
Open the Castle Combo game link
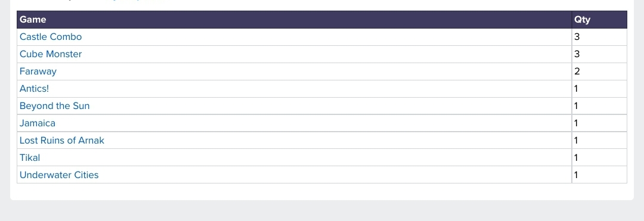pyautogui.click(x=51, y=37)
